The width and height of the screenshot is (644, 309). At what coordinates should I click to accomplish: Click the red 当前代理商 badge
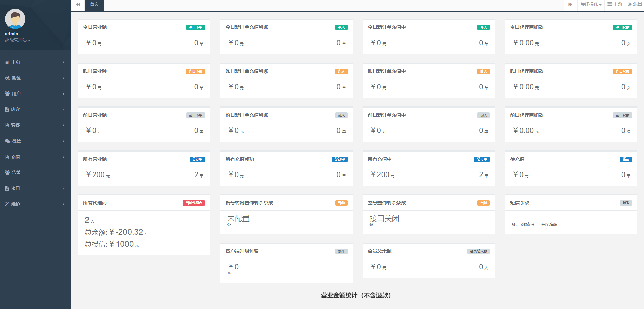(194, 203)
